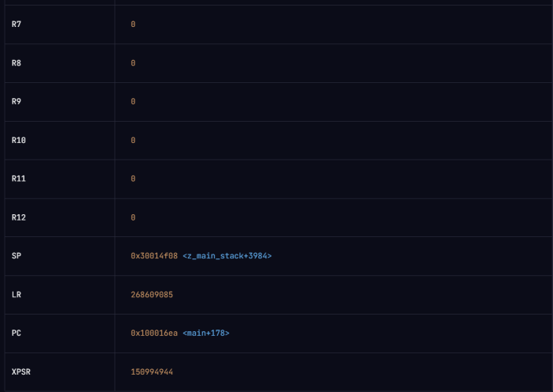Screen dimensions: 553x392
Task: Select the R12 register label
Action: click(19, 217)
